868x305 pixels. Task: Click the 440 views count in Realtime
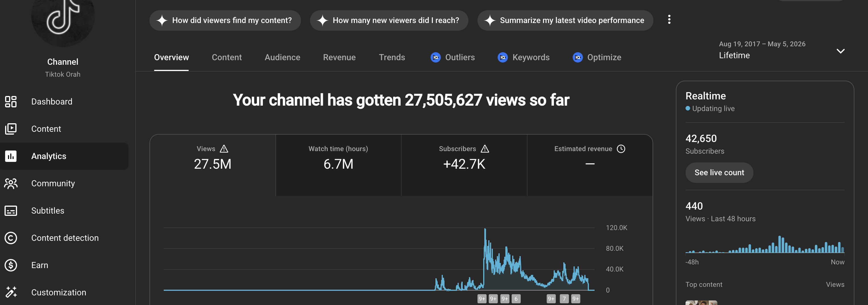(694, 206)
